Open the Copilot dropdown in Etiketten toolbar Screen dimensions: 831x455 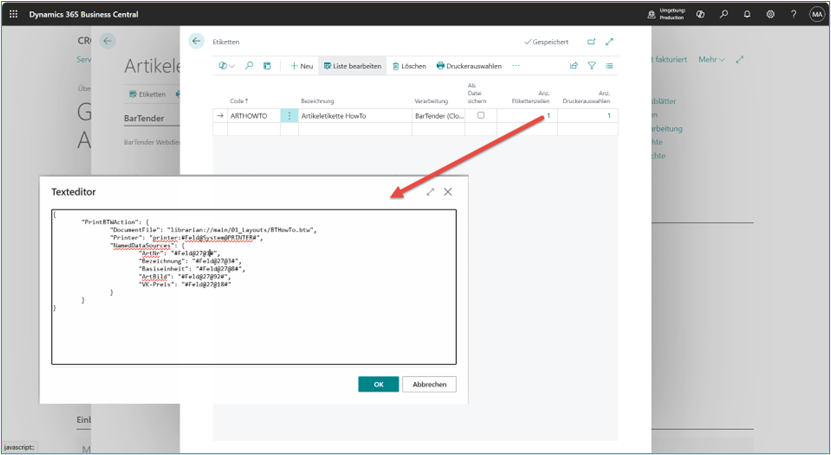tap(227, 66)
